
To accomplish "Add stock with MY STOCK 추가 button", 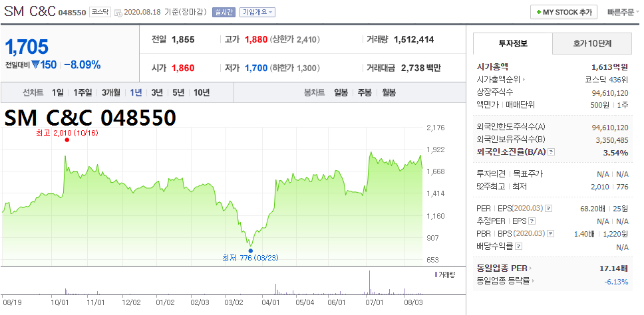I will [x=563, y=13].
